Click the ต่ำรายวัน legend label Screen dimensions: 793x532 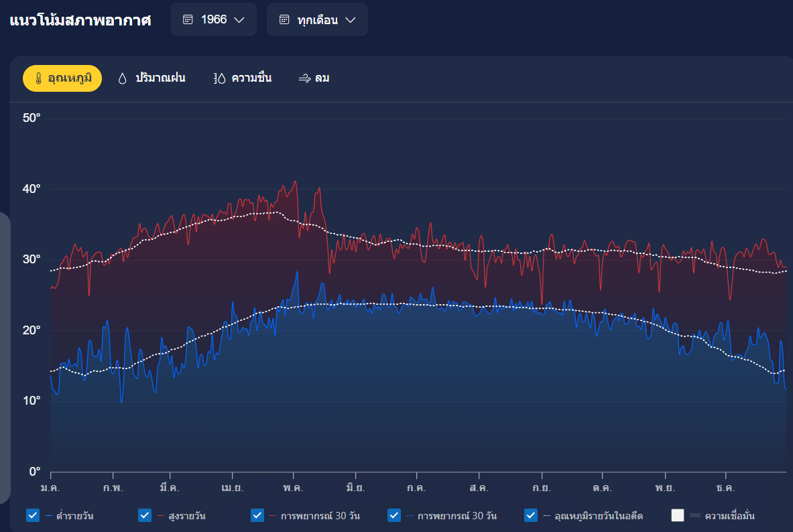(75, 516)
